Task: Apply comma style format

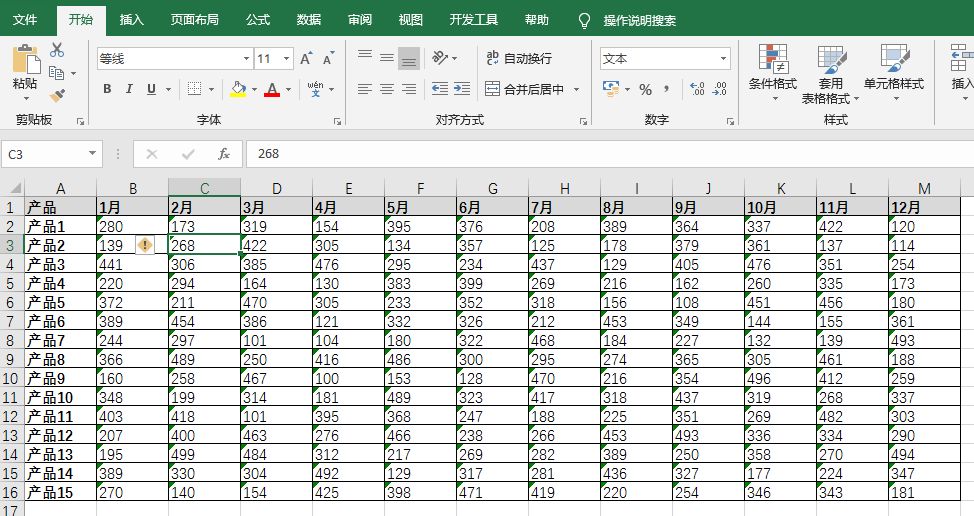Action: point(667,89)
